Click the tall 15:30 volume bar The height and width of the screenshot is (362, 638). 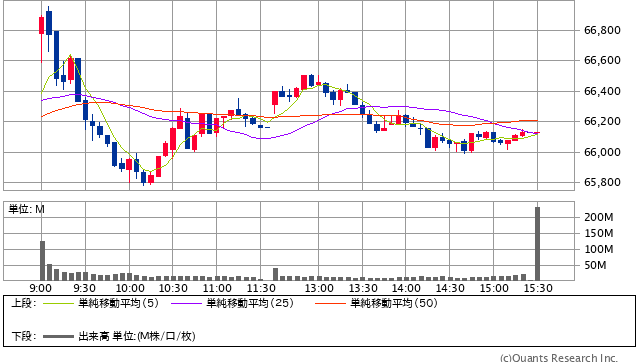coord(537,244)
